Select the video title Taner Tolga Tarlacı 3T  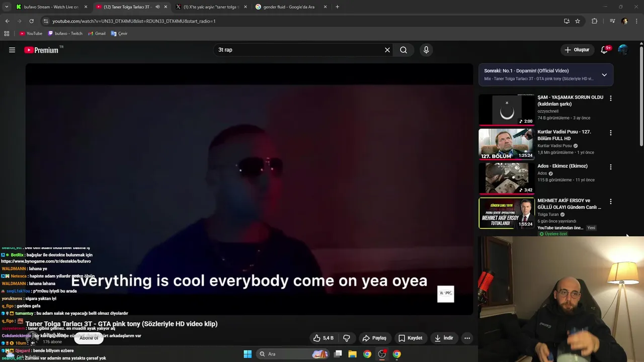click(x=121, y=324)
